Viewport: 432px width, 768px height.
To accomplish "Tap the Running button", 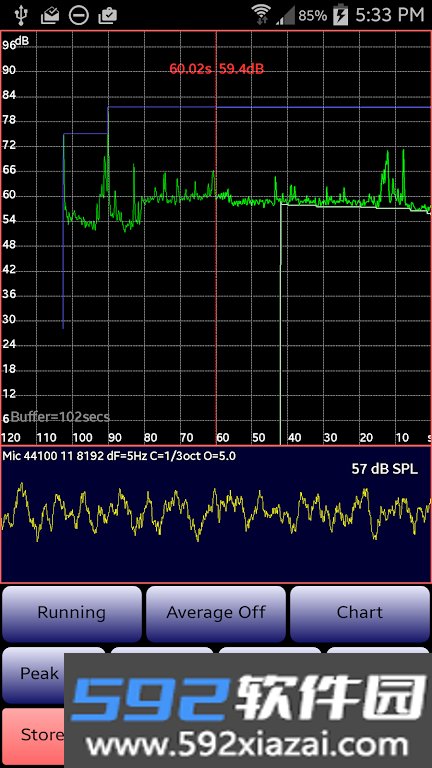I will (x=72, y=614).
